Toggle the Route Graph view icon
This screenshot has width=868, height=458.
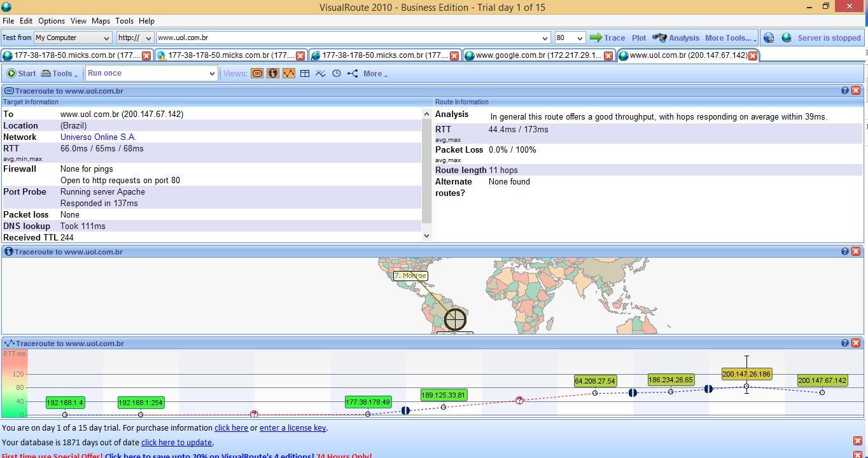pyautogui.click(x=289, y=73)
